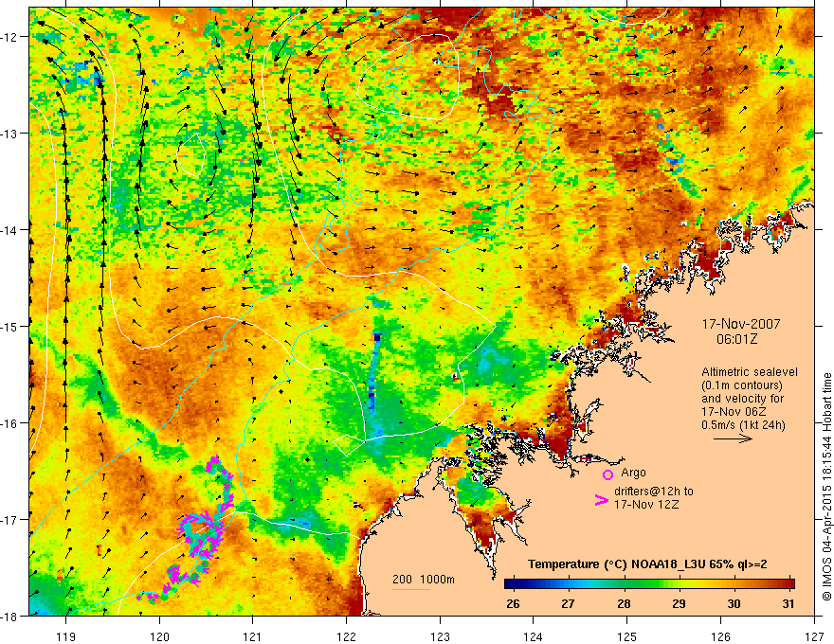Click colorbar tick label 29
The image size is (834, 644).
pyautogui.click(x=679, y=603)
